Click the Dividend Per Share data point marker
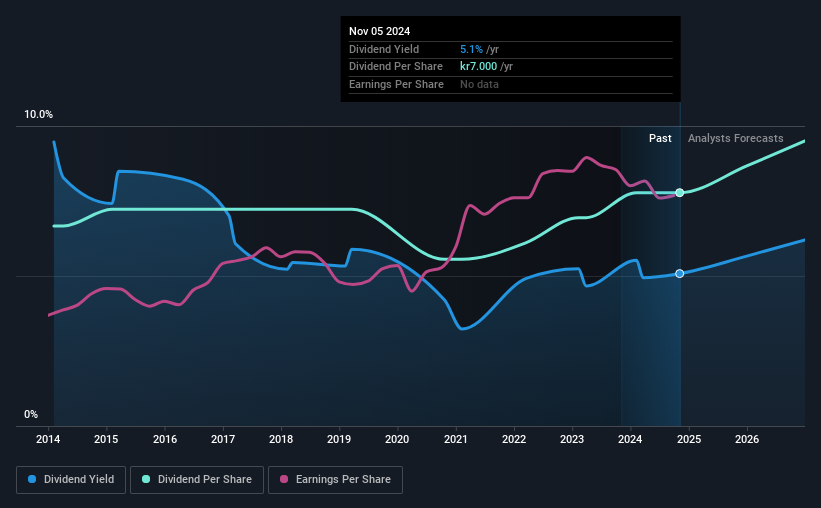Screen dimensions: 821x508 (x=680, y=193)
